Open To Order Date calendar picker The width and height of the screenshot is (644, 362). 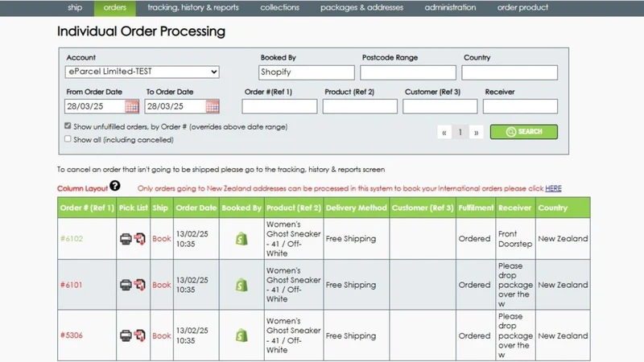point(213,107)
